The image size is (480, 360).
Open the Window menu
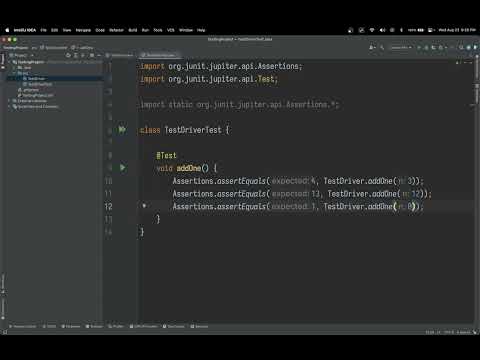pyautogui.click(x=186, y=30)
